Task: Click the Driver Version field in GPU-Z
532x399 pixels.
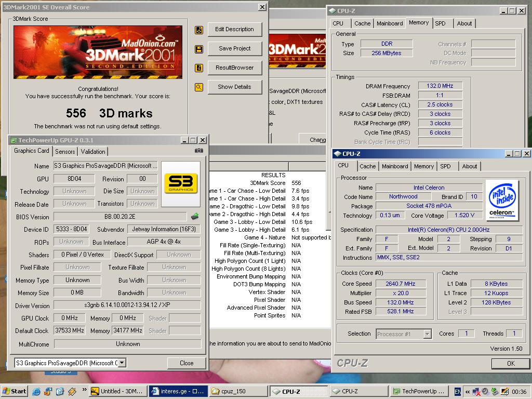Action: click(x=127, y=304)
